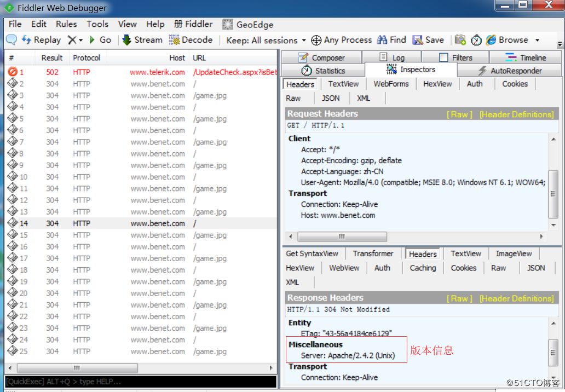Click the www.telerik.com host cell

pyautogui.click(x=158, y=72)
